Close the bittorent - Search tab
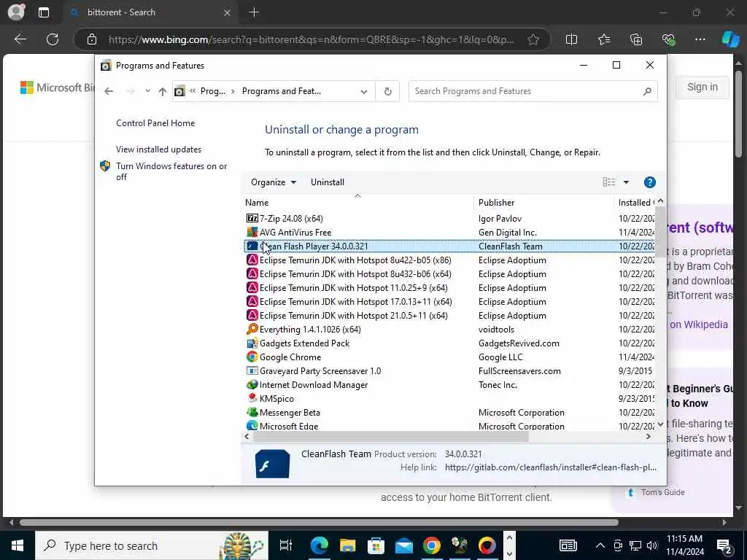Viewport: 747px width, 560px height. pos(228,12)
